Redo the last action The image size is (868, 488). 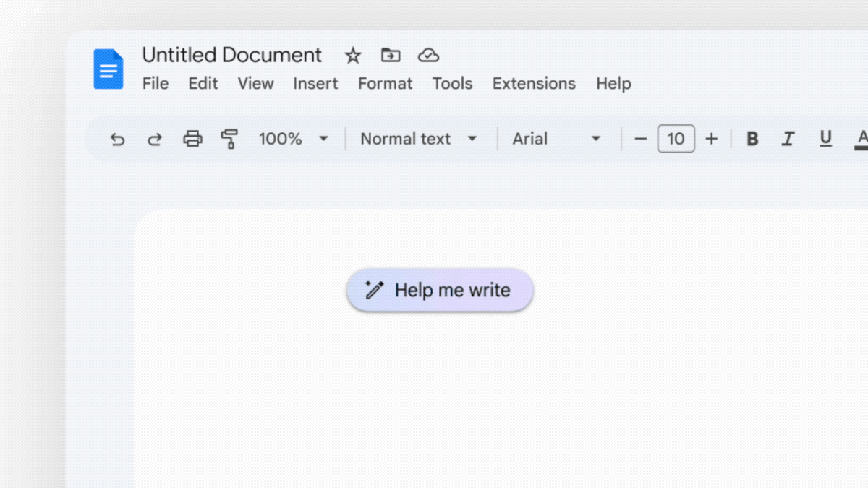[x=154, y=138]
